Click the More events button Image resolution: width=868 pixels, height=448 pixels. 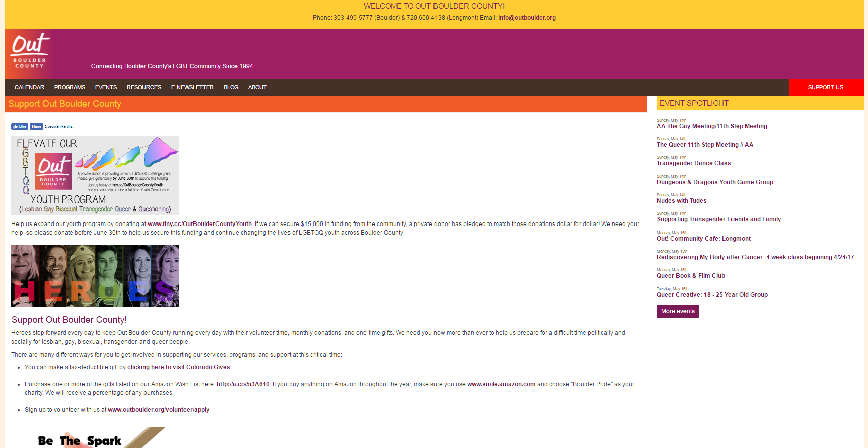678,311
